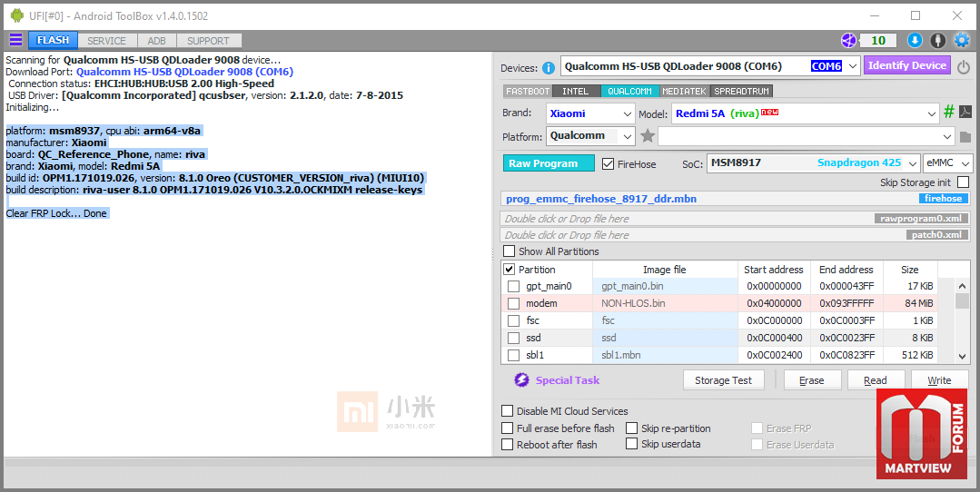Click the purple globe network icon
The height and width of the screenshot is (492, 980).
pyautogui.click(x=848, y=41)
